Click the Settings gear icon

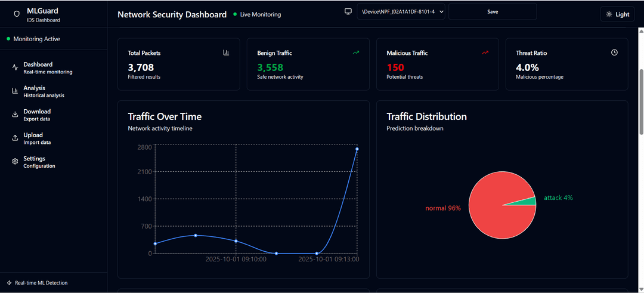[x=15, y=162]
